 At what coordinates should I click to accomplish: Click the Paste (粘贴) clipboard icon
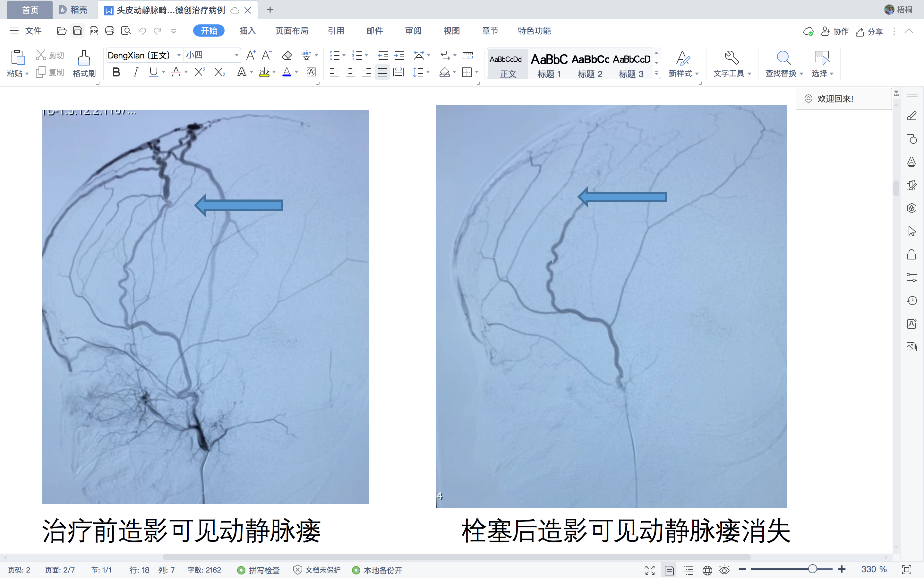pyautogui.click(x=18, y=58)
